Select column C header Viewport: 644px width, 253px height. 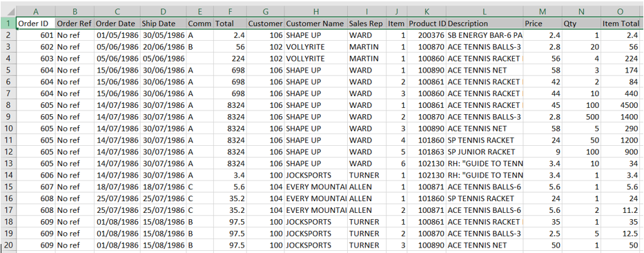(x=117, y=12)
